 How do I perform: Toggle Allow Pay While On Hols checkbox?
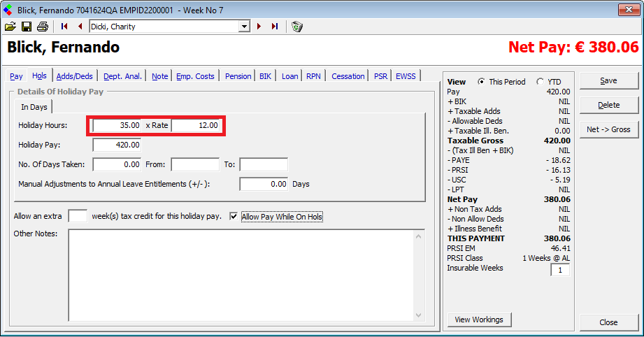234,217
